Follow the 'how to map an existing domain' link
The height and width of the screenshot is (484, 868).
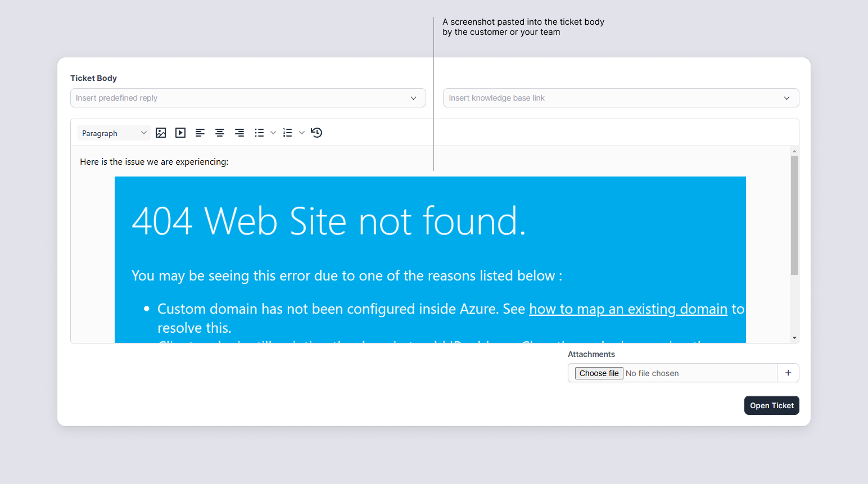(x=628, y=309)
